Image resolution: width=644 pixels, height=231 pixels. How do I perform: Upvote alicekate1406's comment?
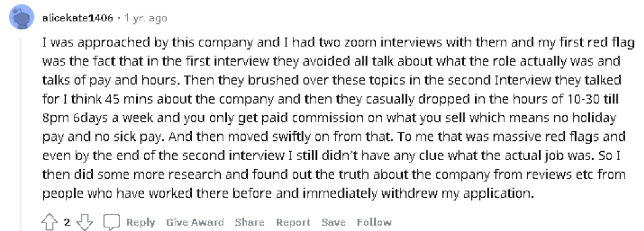coord(50,222)
